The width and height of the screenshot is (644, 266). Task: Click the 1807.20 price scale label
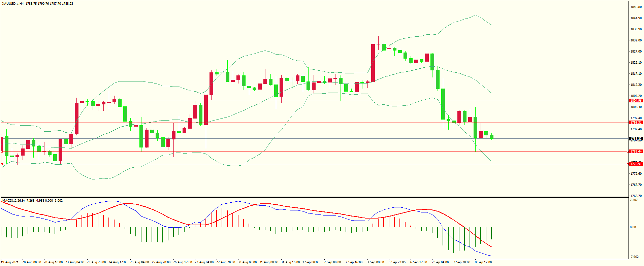pos(636,96)
